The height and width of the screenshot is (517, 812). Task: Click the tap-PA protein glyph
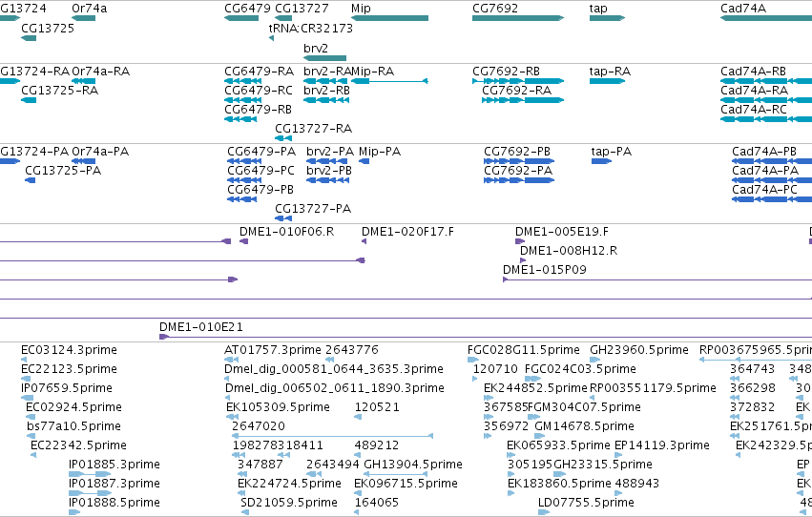[601, 161]
